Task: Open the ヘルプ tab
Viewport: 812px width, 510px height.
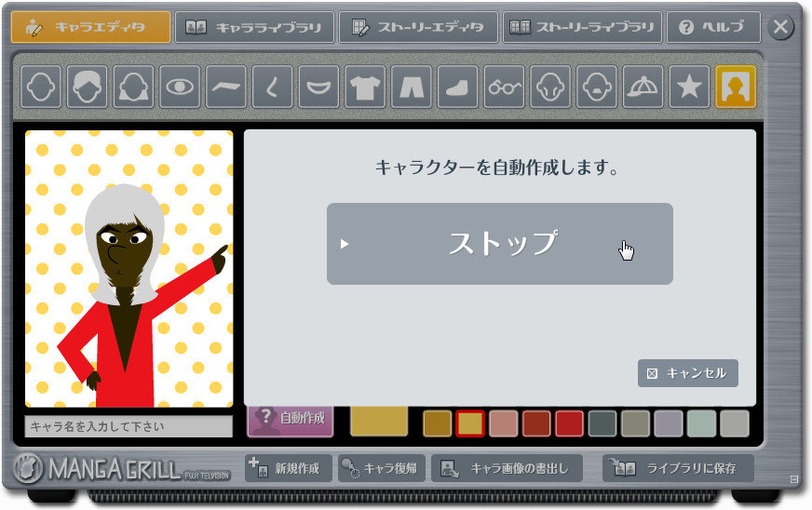Action: tap(713, 27)
